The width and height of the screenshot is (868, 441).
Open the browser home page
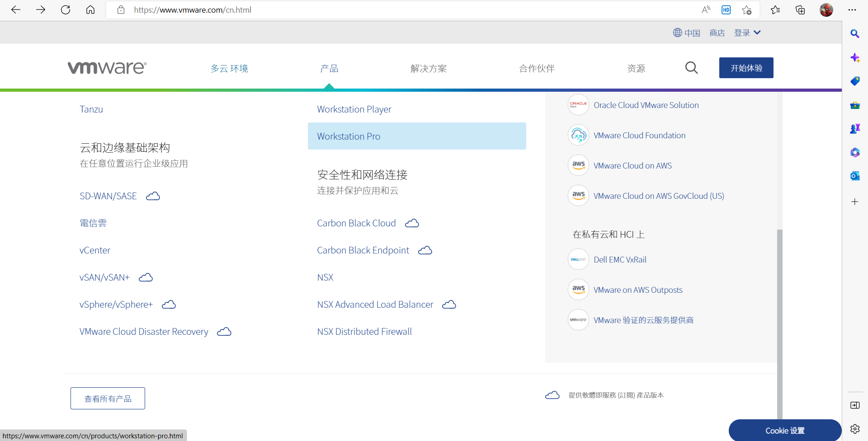pyautogui.click(x=90, y=10)
